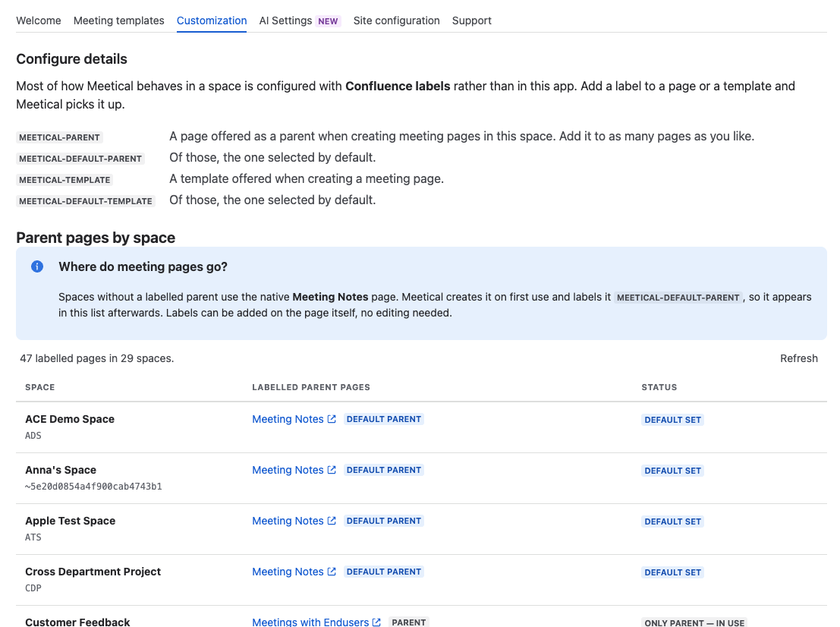Click the ADS space key
Screen dimensions: 840x627
tap(33, 436)
